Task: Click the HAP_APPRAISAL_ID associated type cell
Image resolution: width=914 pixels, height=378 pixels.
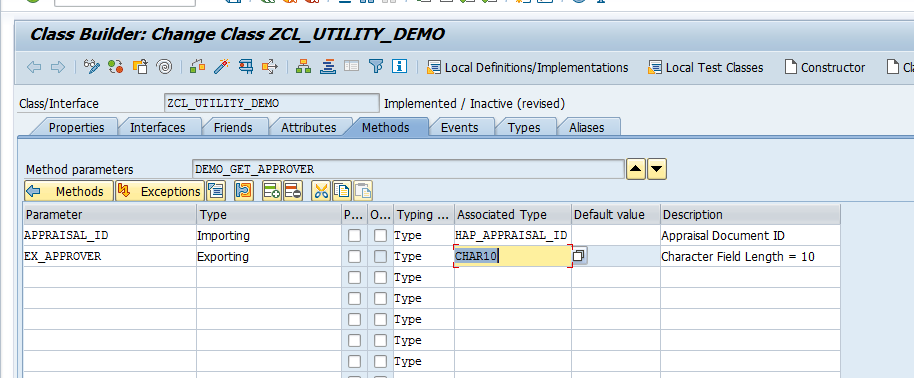Action: 512,236
